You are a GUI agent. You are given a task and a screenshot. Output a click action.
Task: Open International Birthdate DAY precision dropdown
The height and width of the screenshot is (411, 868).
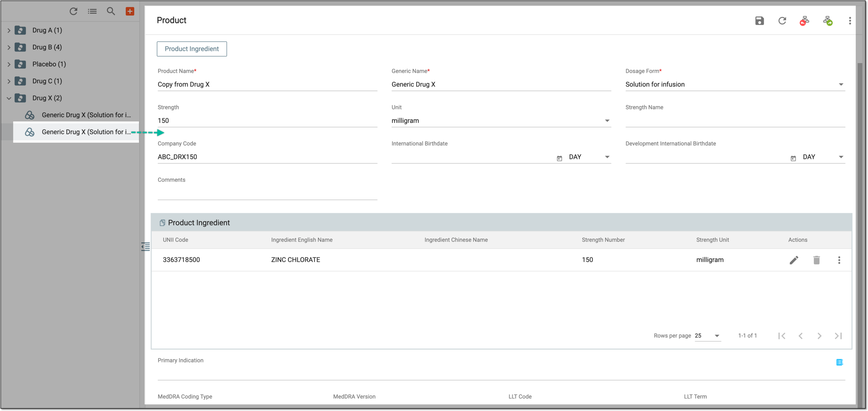(590, 157)
